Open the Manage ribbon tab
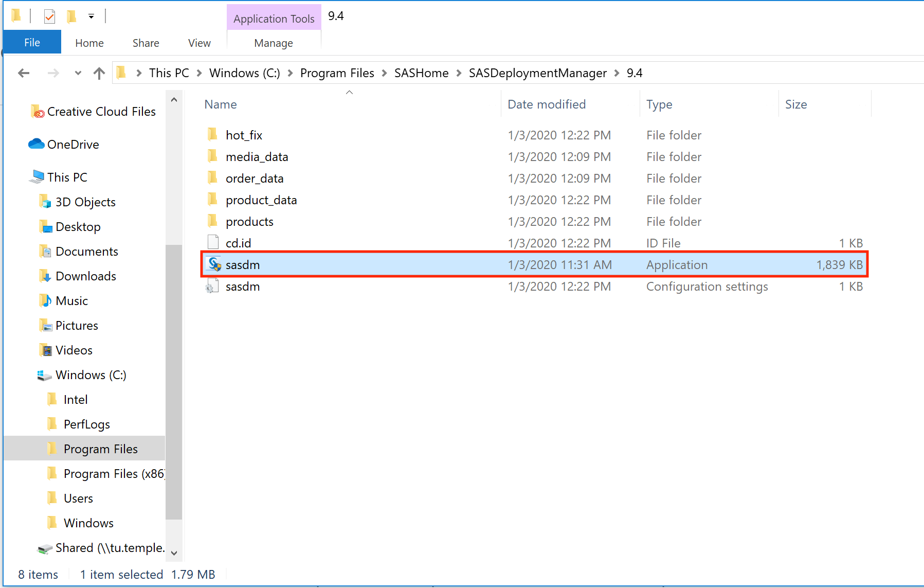Image resolution: width=924 pixels, height=588 pixels. click(274, 43)
